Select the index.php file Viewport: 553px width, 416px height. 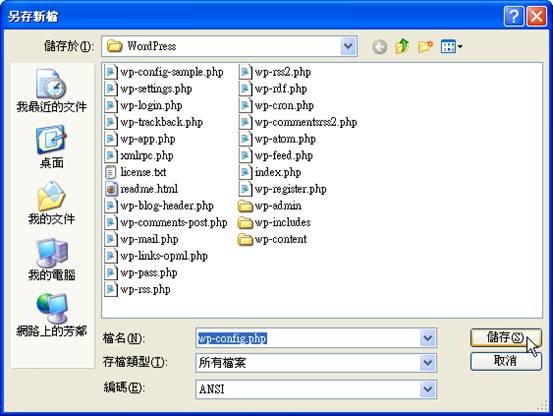270,172
